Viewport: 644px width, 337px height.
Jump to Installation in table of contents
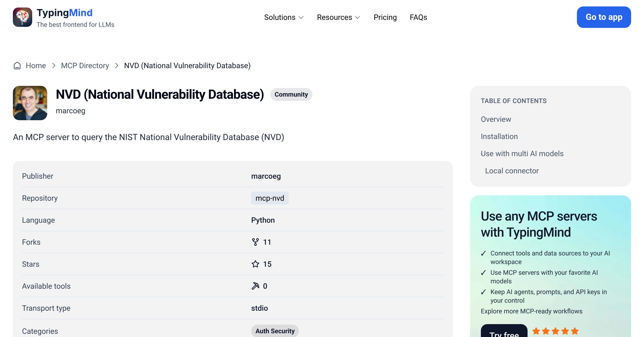[499, 136]
